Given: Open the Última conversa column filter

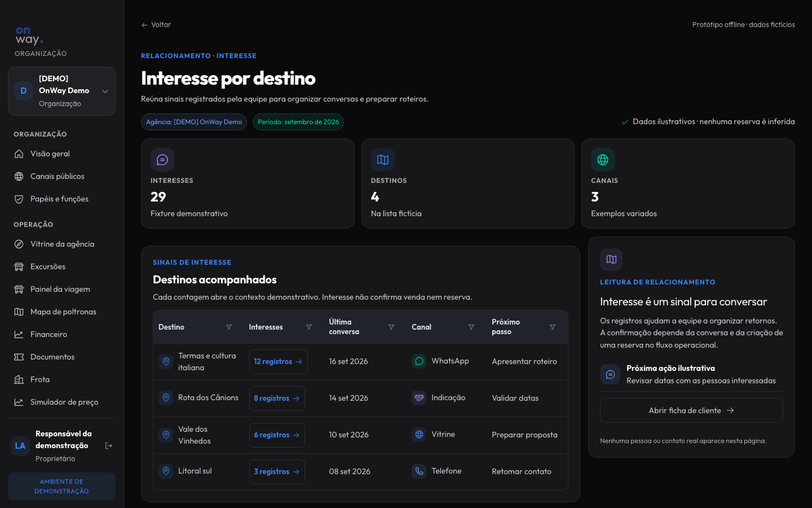Looking at the screenshot, I should point(391,327).
